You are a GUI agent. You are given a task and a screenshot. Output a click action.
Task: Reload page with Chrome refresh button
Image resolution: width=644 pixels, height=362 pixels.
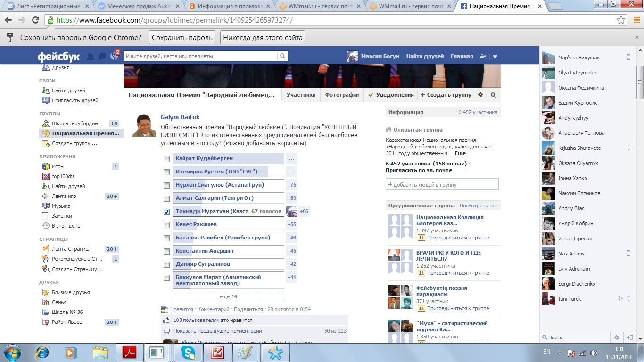click(x=35, y=20)
